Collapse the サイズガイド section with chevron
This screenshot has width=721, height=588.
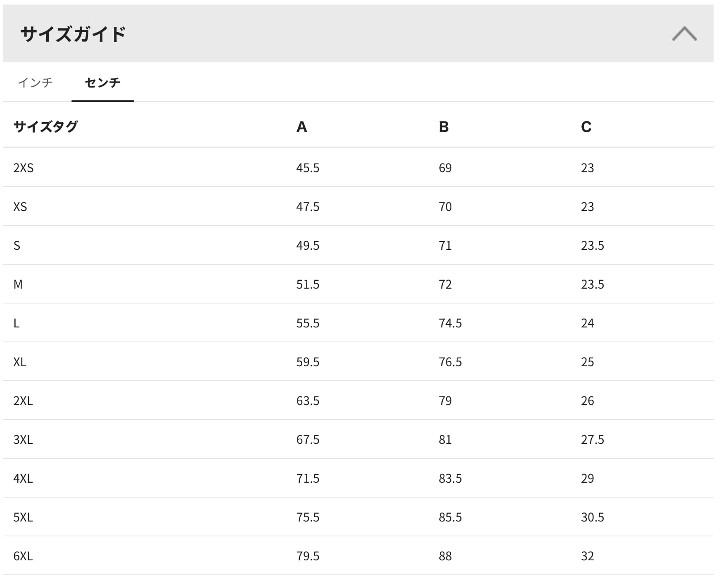coord(684,34)
